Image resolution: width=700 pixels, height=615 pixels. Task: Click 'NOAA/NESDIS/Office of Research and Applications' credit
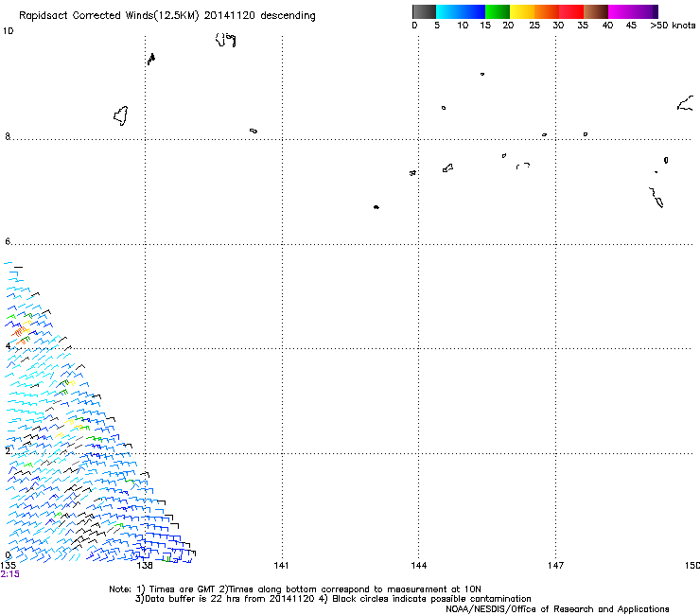tap(557, 609)
